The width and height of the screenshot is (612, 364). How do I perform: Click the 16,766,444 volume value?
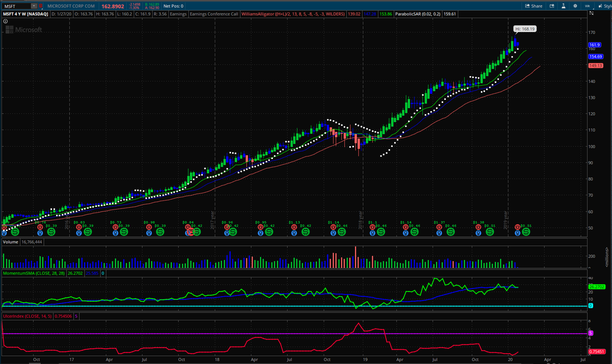pyautogui.click(x=32, y=242)
